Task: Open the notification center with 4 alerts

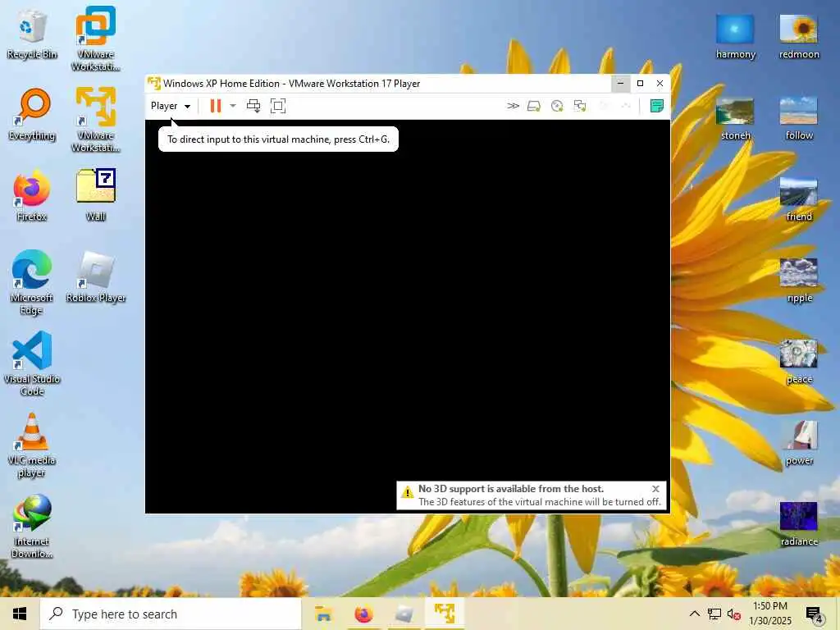Action: click(x=815, y=615)
